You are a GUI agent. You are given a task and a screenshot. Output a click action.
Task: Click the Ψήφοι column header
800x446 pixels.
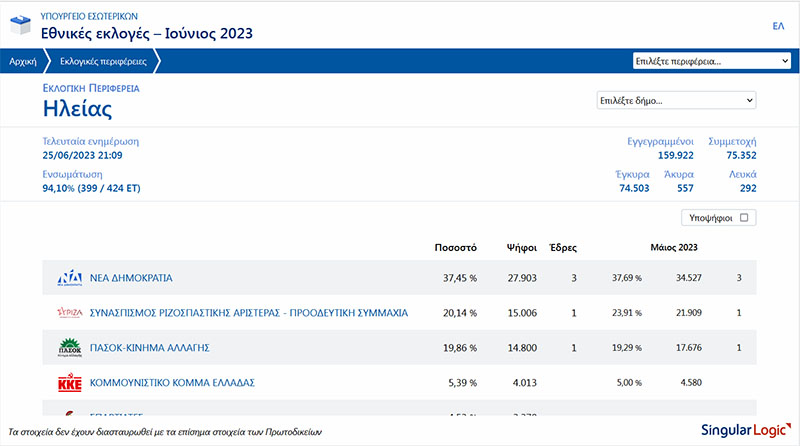click(522, 247)
